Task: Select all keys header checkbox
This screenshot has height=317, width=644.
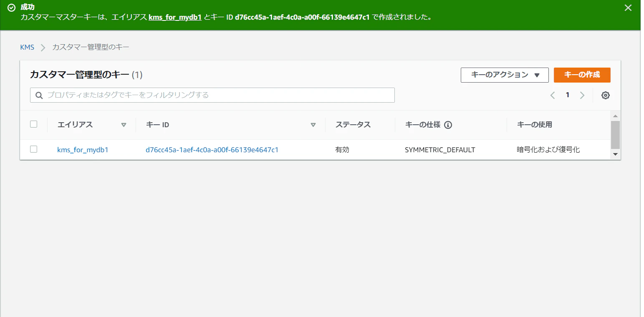Action: click(x=34, y=124)
